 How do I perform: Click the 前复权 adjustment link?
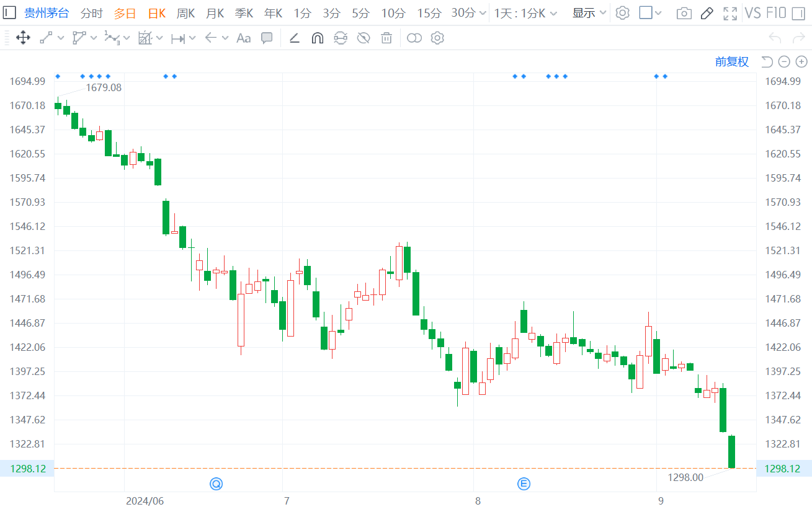(x=732, y=61)
